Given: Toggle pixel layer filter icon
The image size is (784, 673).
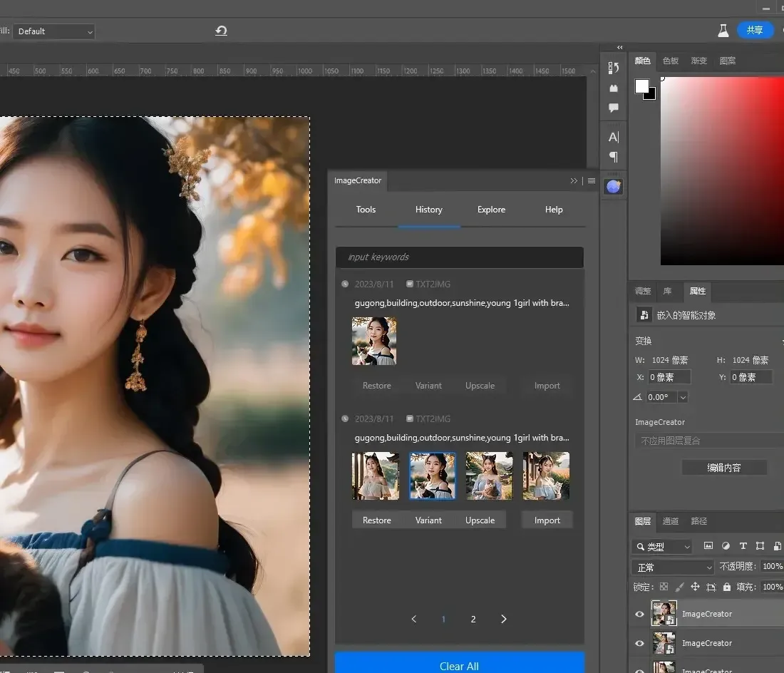Looking at the screenshot, I should click(x=708, y=546).
